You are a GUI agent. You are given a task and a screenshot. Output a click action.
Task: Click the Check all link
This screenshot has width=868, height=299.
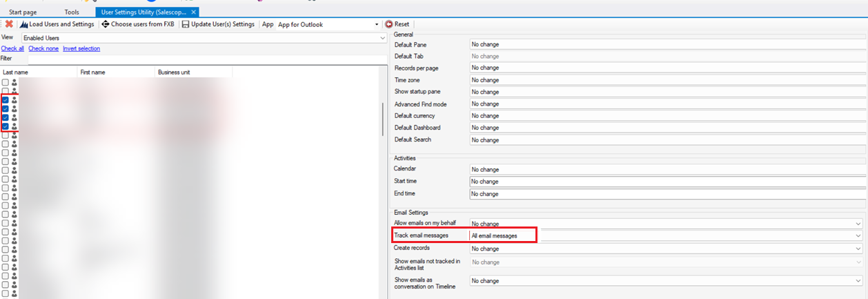[12, 48]
